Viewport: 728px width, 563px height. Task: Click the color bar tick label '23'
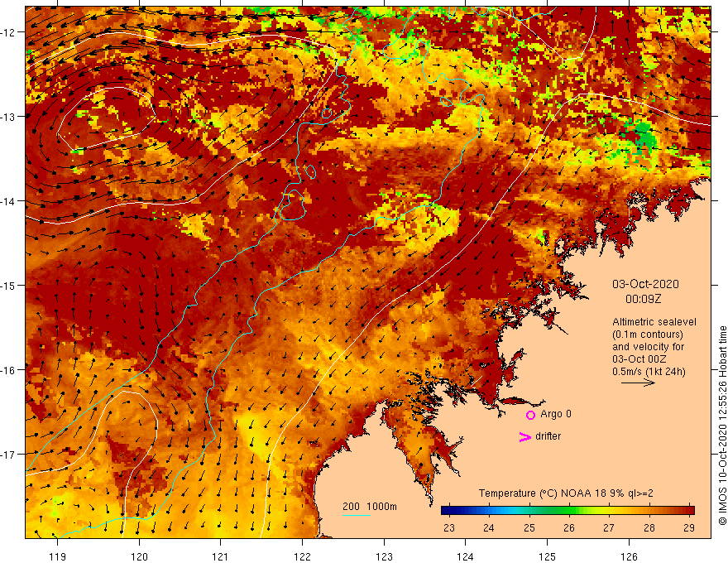[449, 527]
